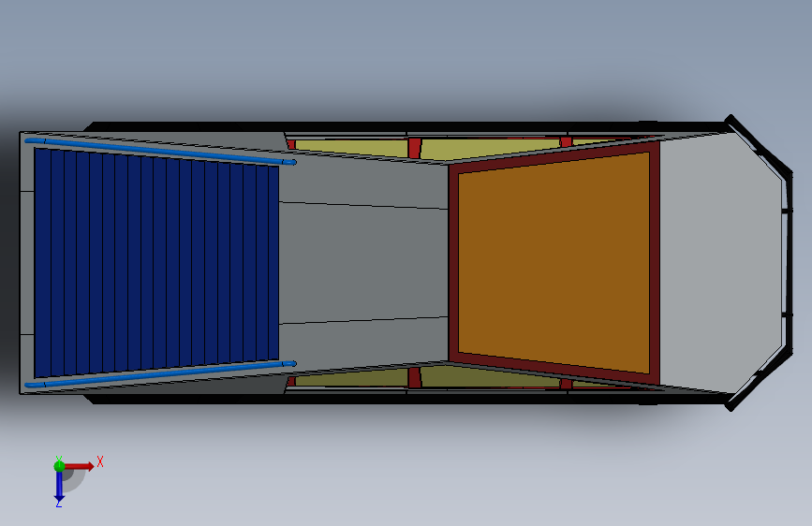Click the blue Z axis arrow on triad

pos(59,486)
